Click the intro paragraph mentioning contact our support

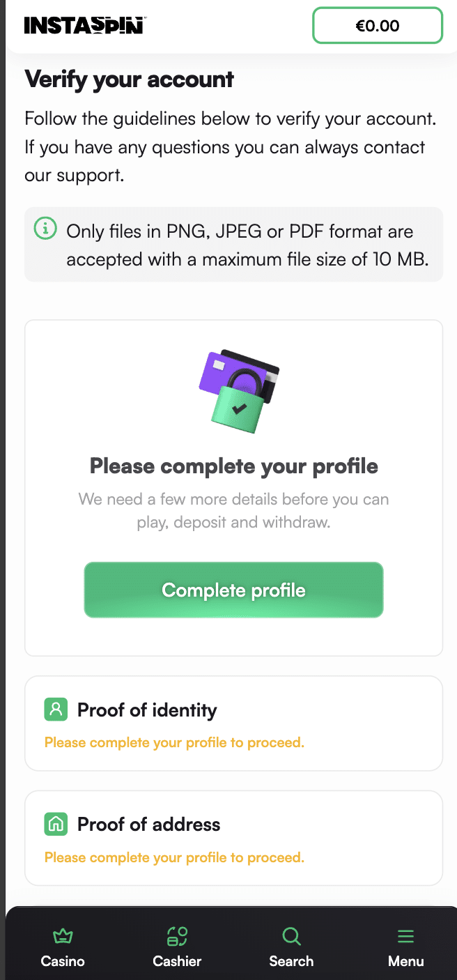(230, 147)
